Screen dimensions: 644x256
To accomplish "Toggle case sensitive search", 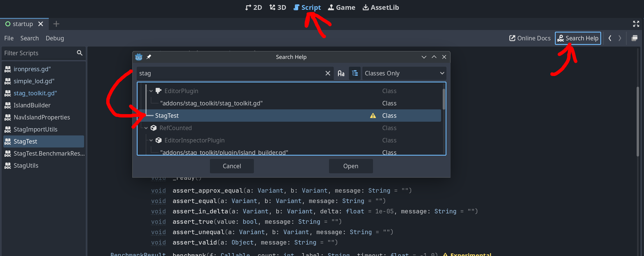I will [341, 73].
